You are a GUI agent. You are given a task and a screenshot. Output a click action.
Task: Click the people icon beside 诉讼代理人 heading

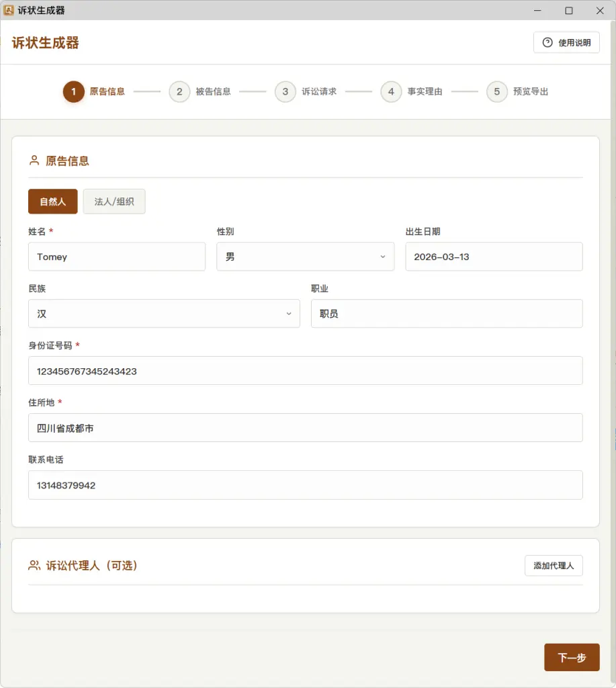pos(34,566)
